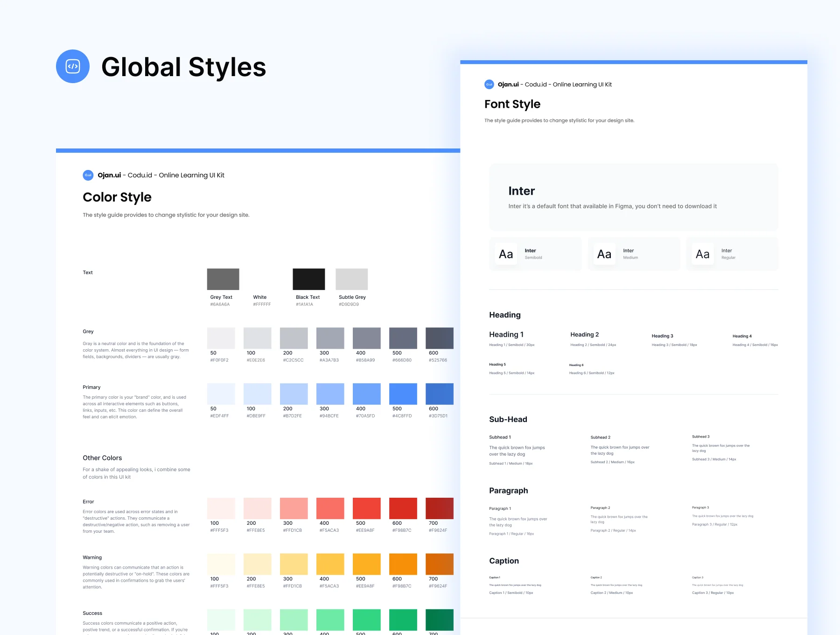Pick the Warning 500 swatch
This screenshot has width=840, height=635.
pyautogui.click(x=367, y=564)
